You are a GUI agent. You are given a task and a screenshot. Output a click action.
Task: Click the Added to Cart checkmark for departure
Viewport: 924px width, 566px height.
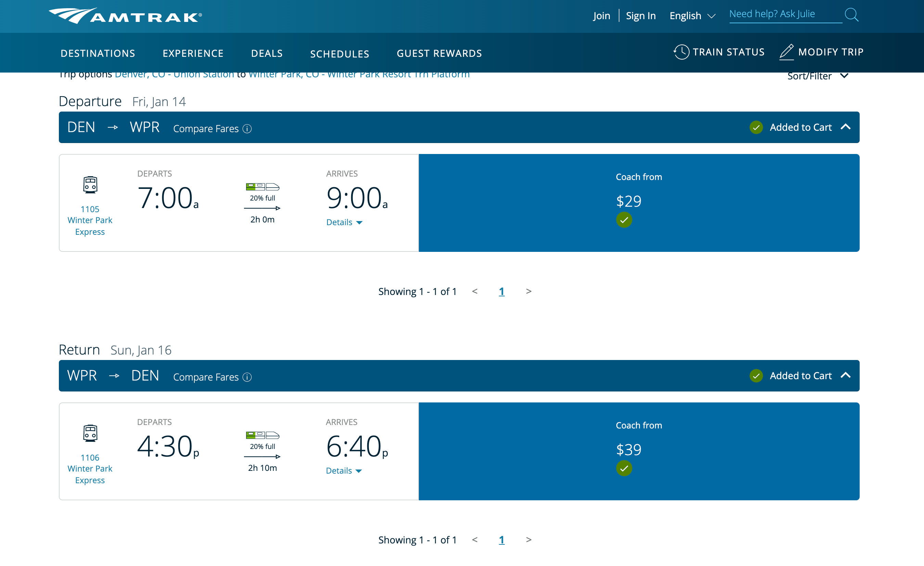tap(756, 127)
